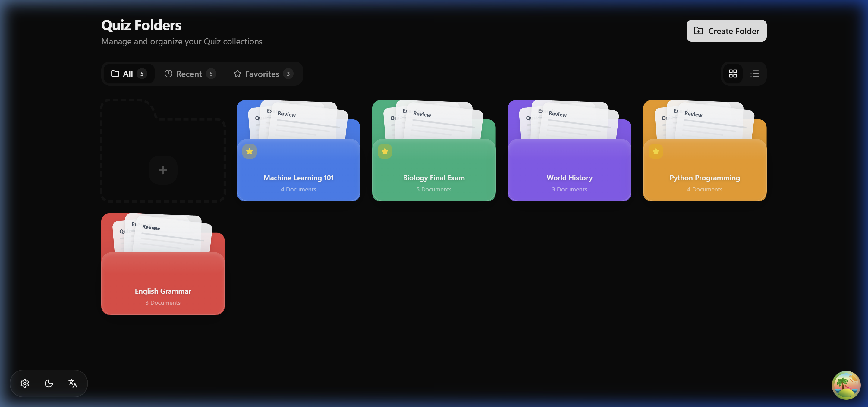Open the settings gear
868x407 pixels.
tap(25, 383)
